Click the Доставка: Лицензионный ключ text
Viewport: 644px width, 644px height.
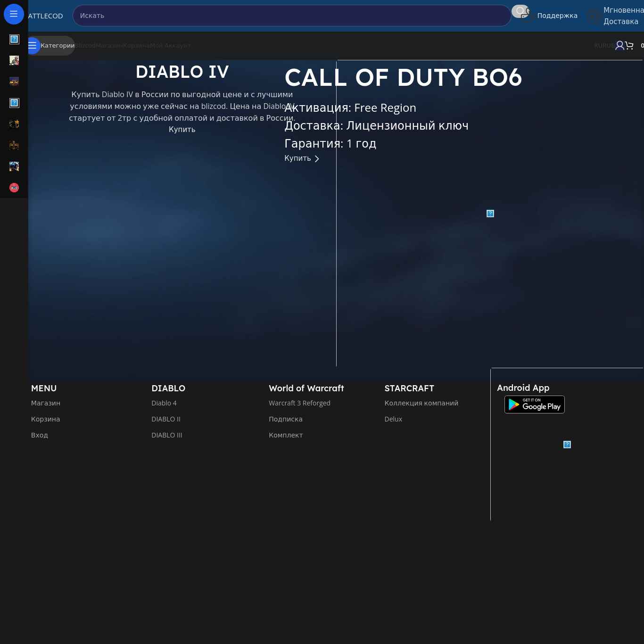click(x=376, y=126)
